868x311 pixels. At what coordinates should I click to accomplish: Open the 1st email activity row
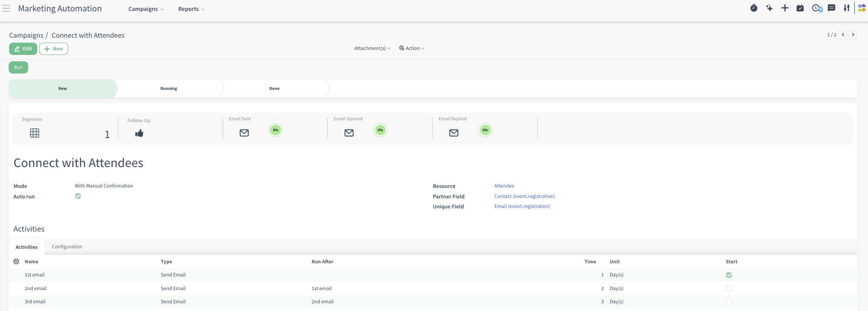point(433,275)
